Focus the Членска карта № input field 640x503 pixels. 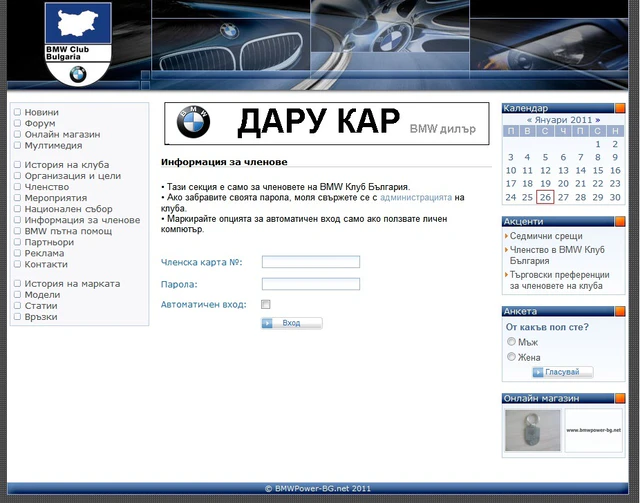click(x=311, y=262)
